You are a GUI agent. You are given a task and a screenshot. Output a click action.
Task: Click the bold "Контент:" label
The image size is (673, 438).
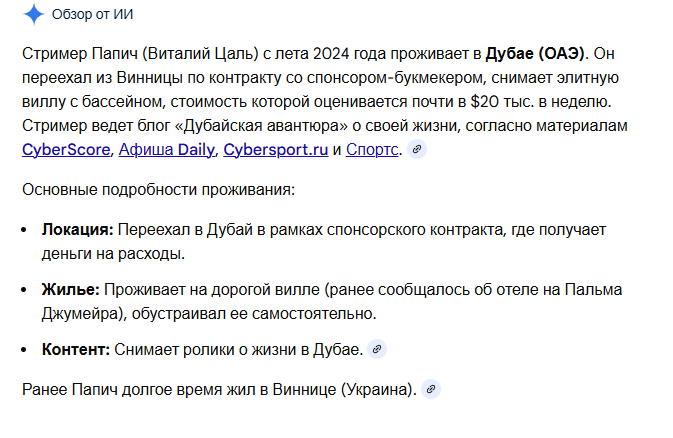pyautogui.click(x=76, y=350)
